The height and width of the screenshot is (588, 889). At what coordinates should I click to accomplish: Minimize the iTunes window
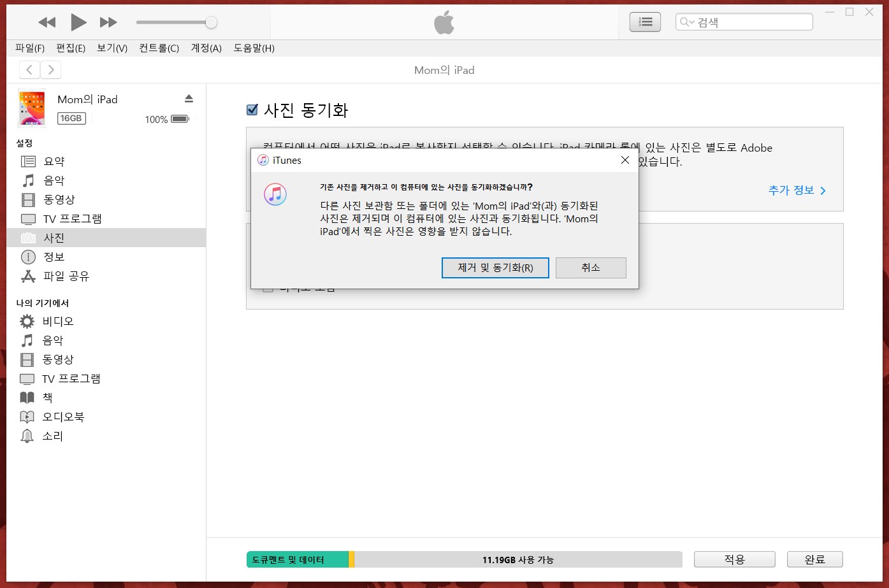coord(830,12)
